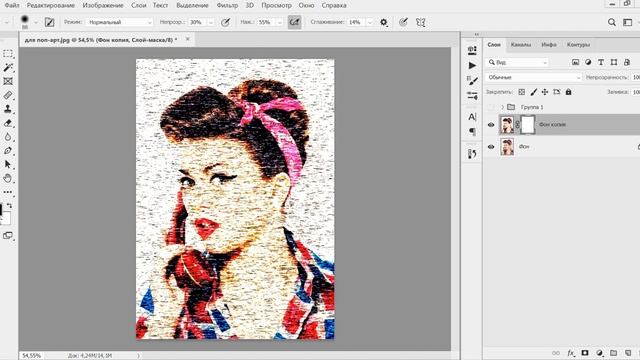640x360 pixels.
Task: Open the Character panel icon in dock
Action: pyautogui.click(x=472, y=117)
